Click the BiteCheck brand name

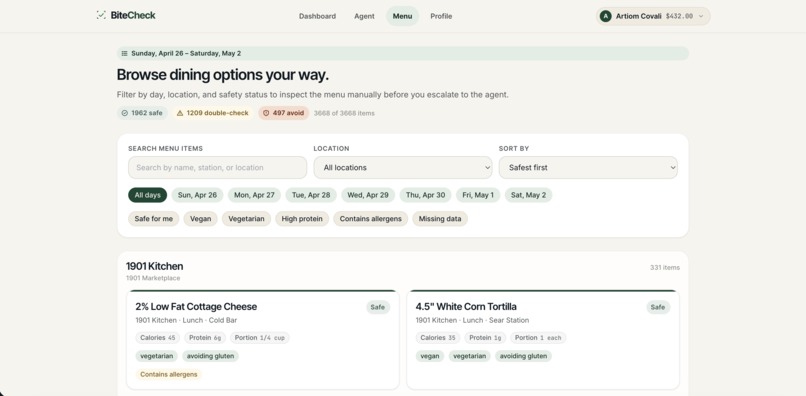tap(133, 15)
